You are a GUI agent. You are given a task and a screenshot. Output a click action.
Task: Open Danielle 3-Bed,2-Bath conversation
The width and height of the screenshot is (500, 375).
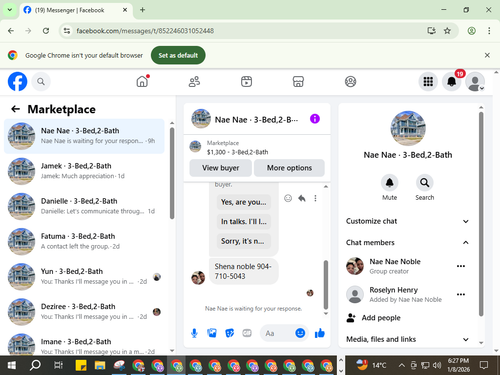84,206
